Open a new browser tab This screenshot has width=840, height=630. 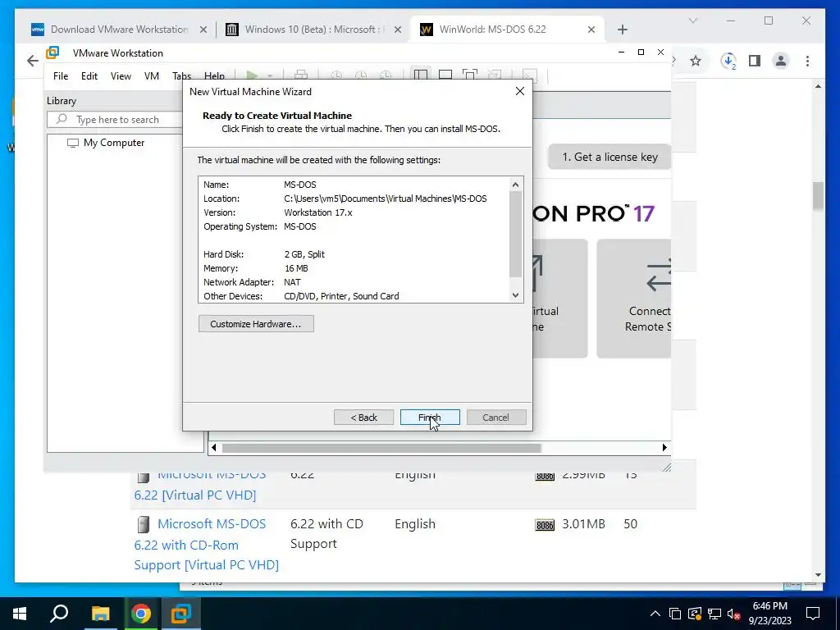(622, 30)
